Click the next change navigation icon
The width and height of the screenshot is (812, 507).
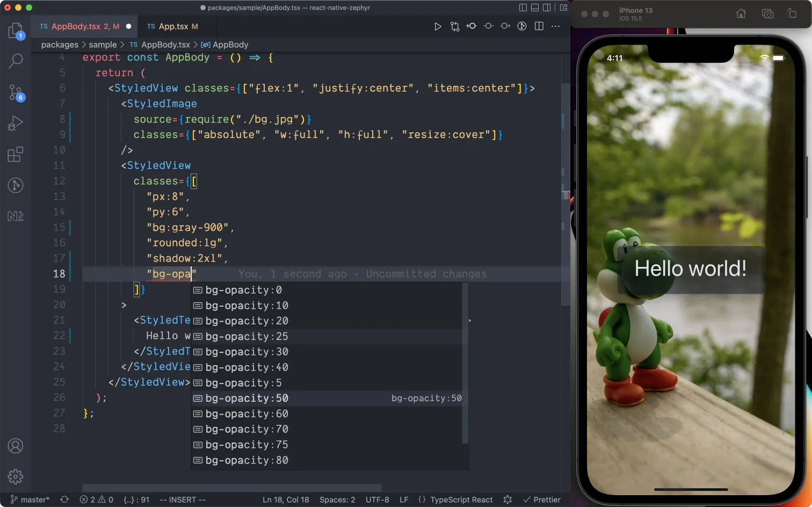[x=505, y=26]
